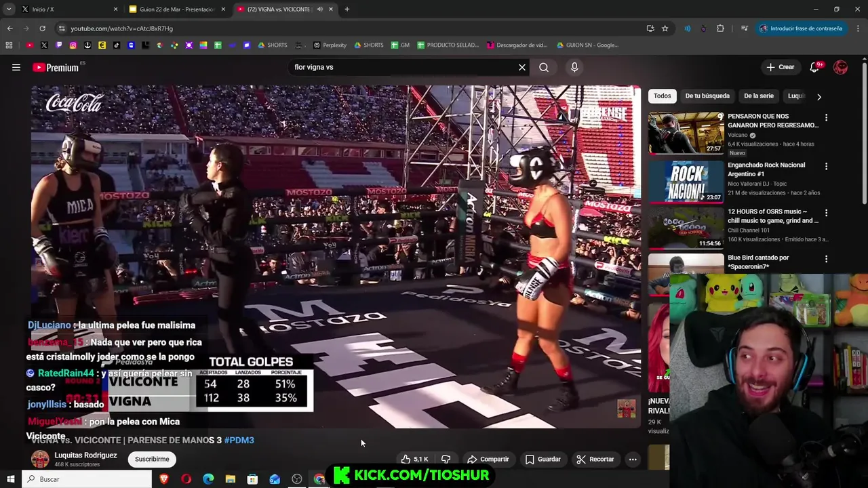Open File Explorer from taskbar
This screenshot has height=488, width=868.
pos(231,479)
